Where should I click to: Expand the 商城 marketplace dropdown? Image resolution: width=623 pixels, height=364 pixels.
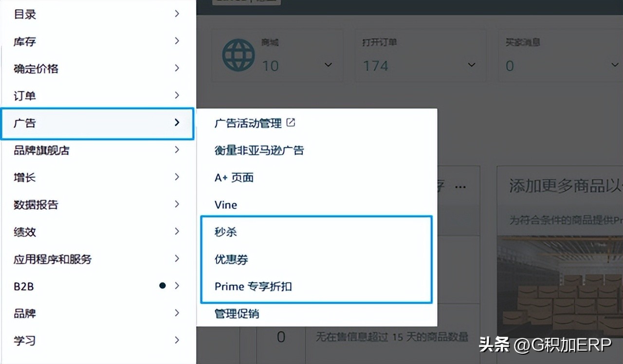pos(329,64)
